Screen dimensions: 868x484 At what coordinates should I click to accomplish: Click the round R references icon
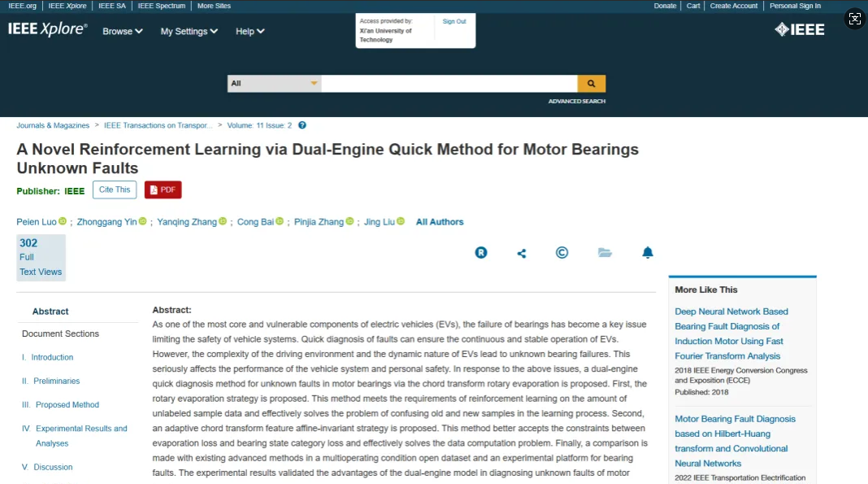point(481,253)
